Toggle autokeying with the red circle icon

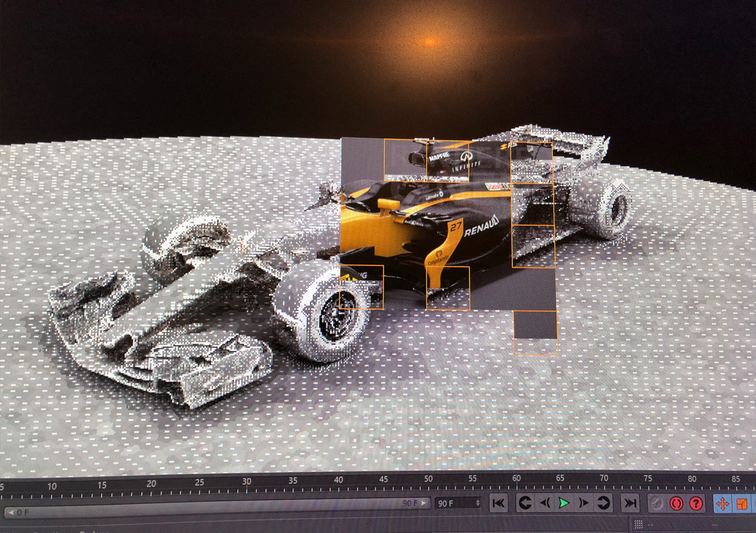coord(676,504)
